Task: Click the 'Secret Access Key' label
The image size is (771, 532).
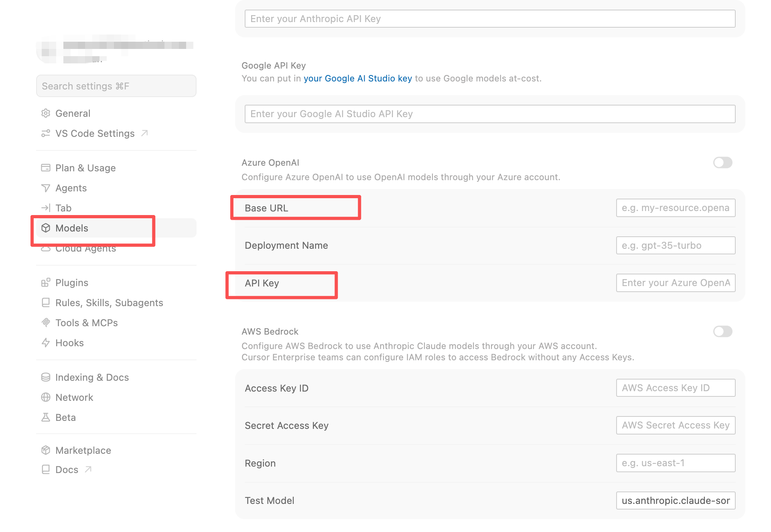Action: [x=287, y=426]
